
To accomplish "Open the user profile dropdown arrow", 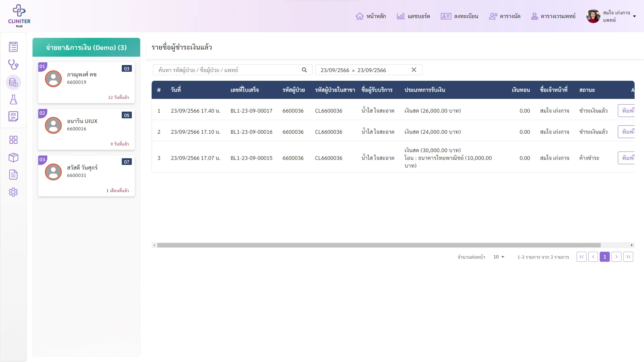I will point(634,16).
